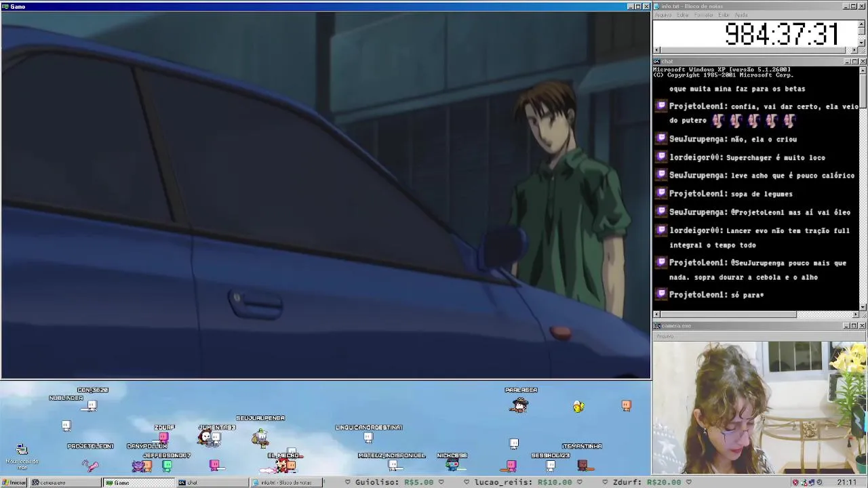This screenshot has width=868, height=488.
Task: Open the Iniciar start button
Action: click(14, 483)
